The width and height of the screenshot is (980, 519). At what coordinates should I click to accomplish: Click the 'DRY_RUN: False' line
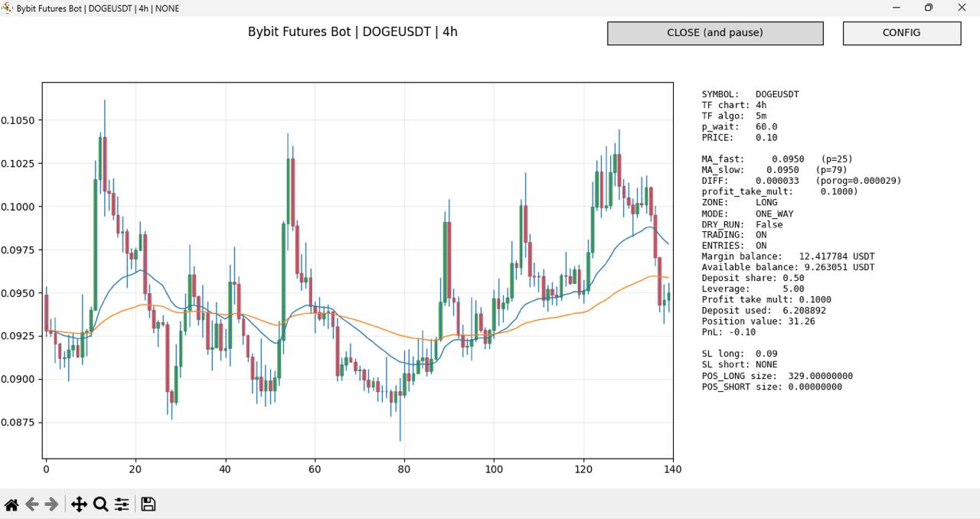click(x=743, y=224)
